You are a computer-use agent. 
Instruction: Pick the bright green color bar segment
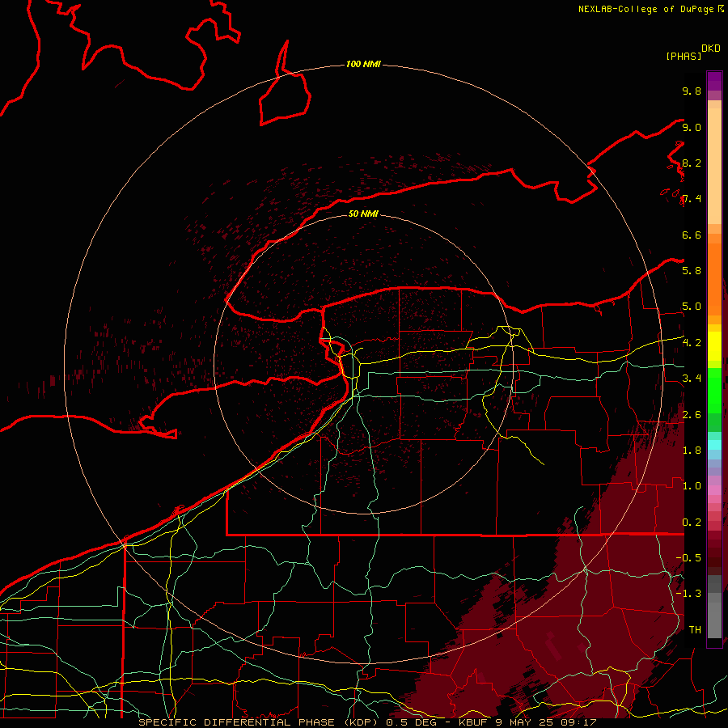(714, 390)
